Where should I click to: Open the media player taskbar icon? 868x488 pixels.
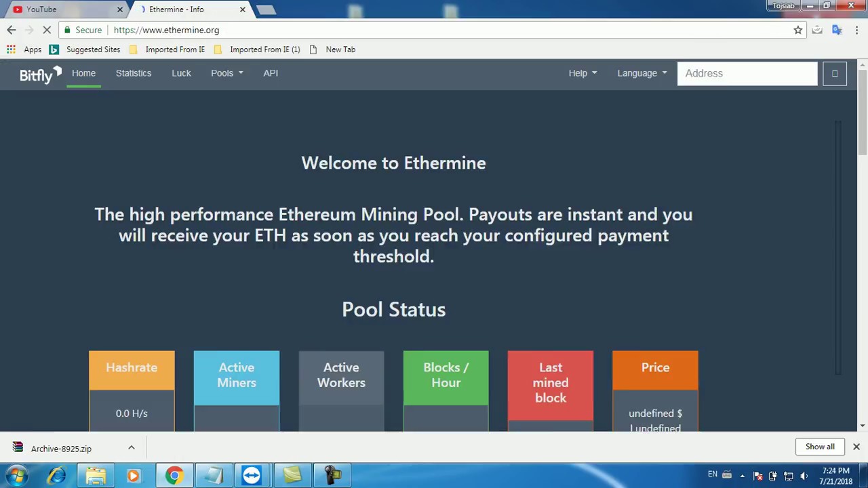click(x=134, y=476)
